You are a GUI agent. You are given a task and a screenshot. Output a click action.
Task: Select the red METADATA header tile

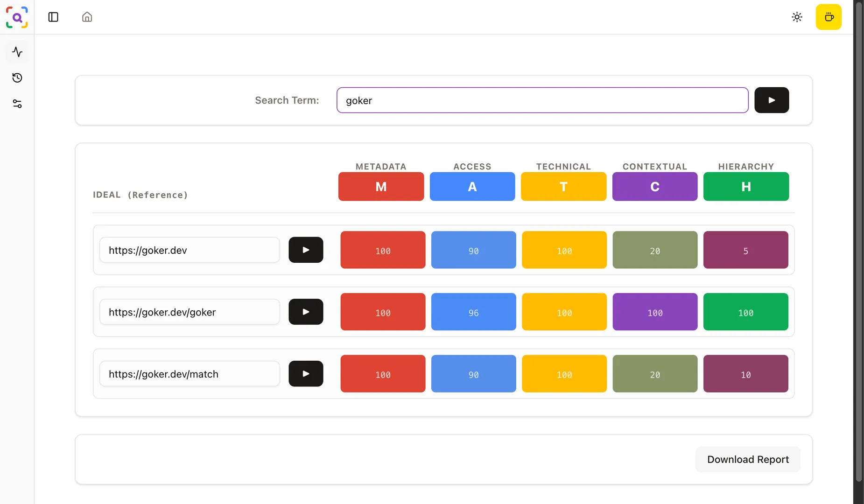381,186
